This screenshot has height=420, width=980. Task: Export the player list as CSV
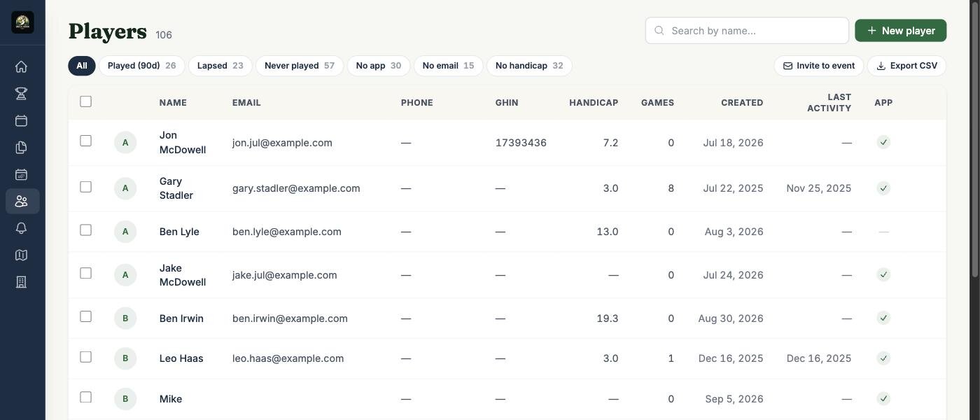pyautogui.click(x=907, y=66)
